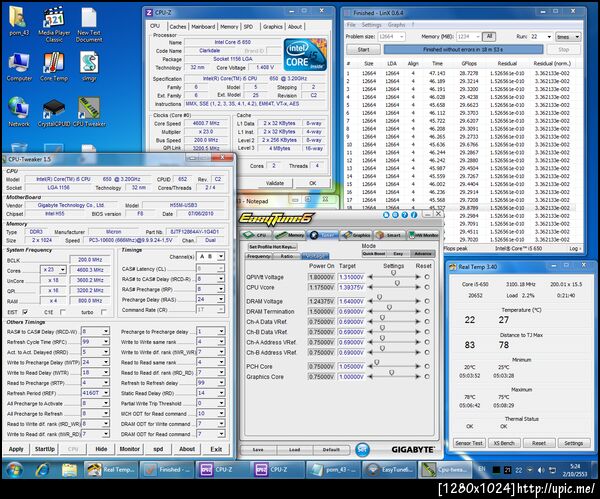Switch to EasyTune6 taskbar item
Image resolution: width=600 pixels, height=499 pixels.
389,470
